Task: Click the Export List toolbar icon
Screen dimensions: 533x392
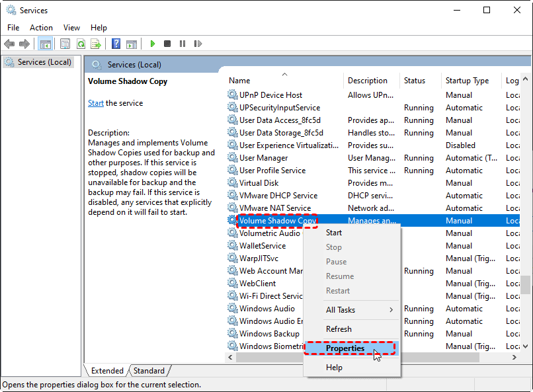Action: pos(96,44)
